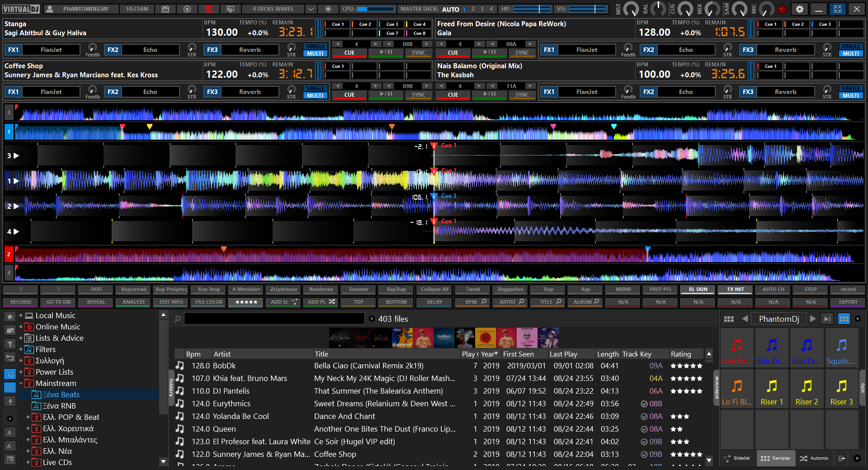The width and height of the screenshot is (868, 470).
Task: Expand the Filters tree node
Action: coord(21,349)
